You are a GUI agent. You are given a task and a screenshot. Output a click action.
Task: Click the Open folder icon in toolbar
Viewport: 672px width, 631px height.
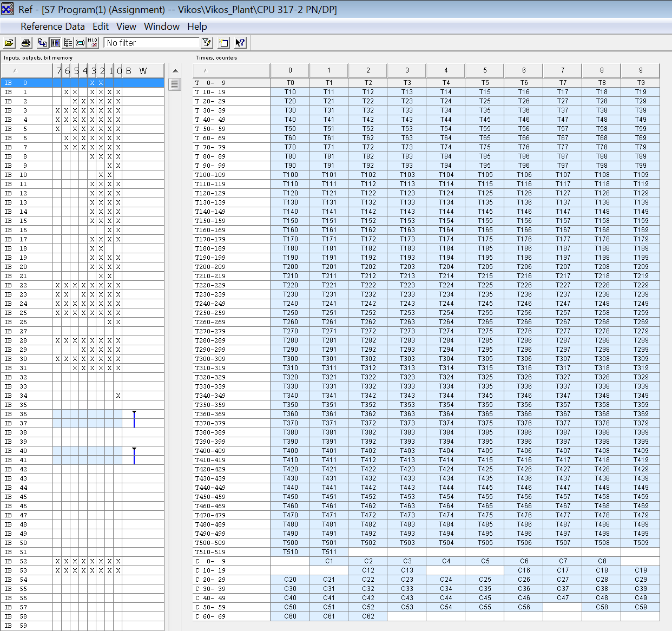[9, 43]
